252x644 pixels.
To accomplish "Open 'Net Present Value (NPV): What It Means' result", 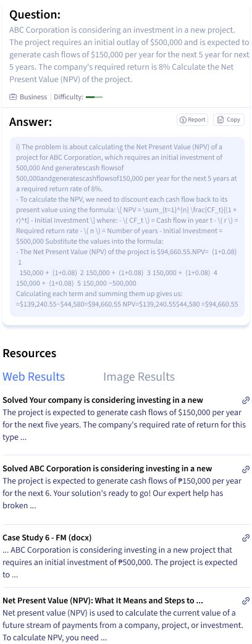I will point(103,601).
